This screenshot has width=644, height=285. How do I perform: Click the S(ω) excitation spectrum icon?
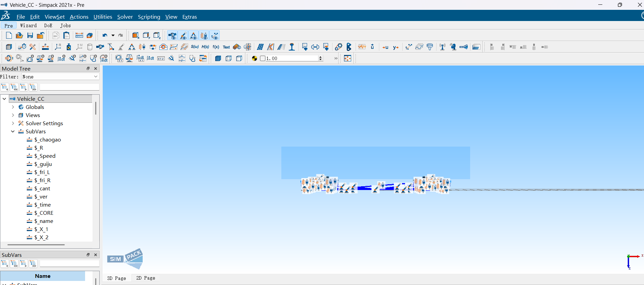coord(195,47)
